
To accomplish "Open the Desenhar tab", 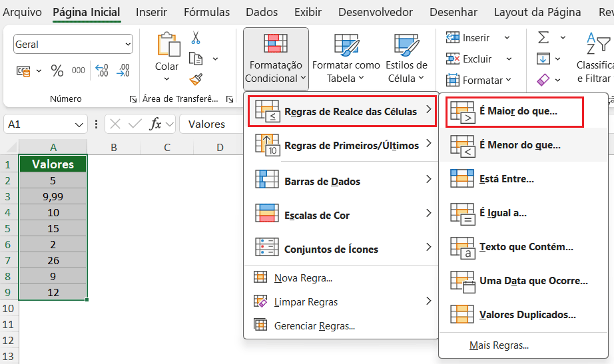I will click(454, 12).
